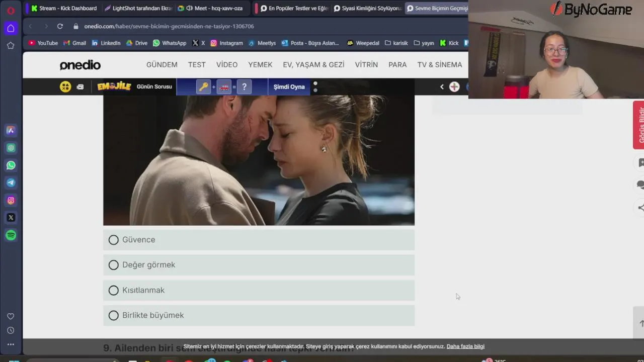Click the Daha fazla bilgi cookie link

click(x=465, y=346)
